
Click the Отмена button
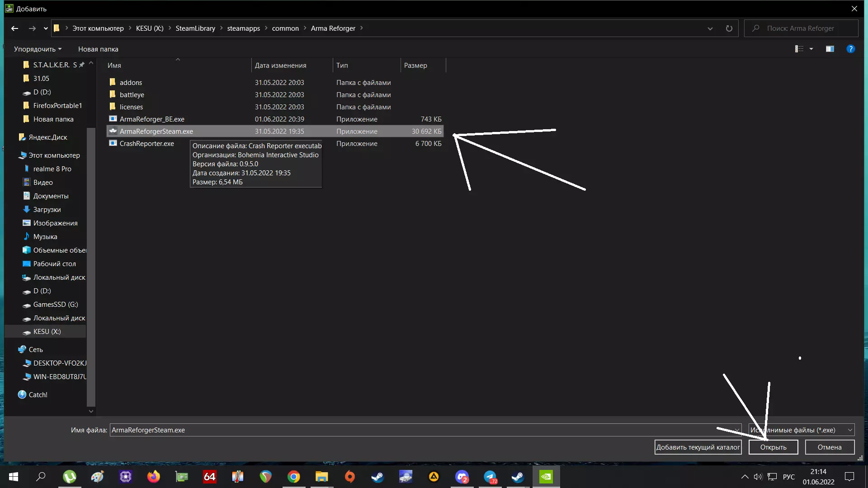[829, 447]
